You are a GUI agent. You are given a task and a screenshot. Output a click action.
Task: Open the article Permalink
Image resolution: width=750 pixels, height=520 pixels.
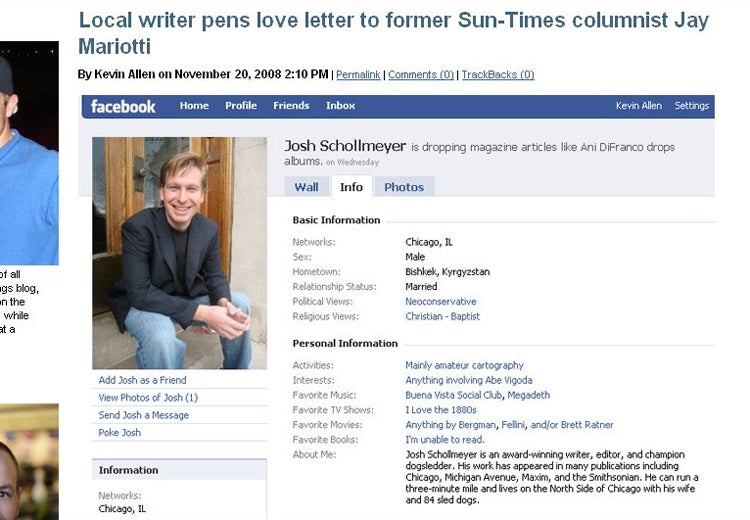coord(358,75)
